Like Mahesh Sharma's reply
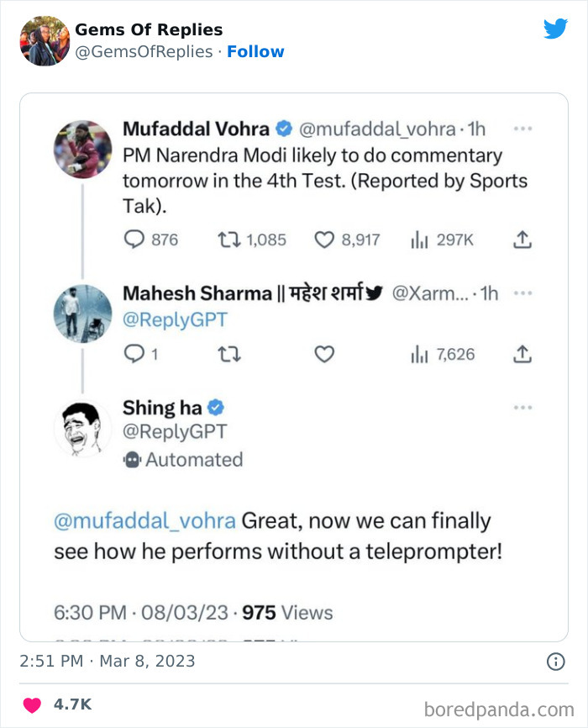Screen dimensions: 588x728 tap(324, 354)
